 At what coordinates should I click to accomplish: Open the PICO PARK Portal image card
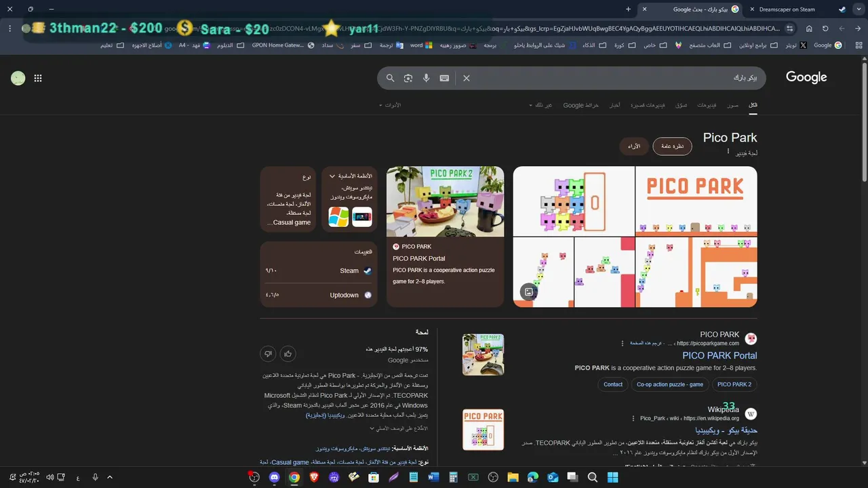pos(445,237)
